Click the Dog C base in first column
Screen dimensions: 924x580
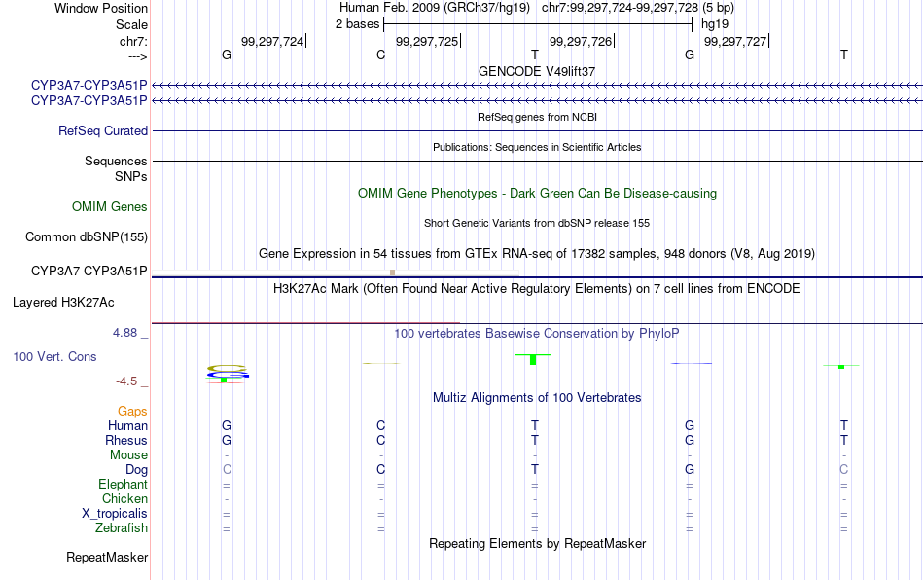[x=227, y=470]
